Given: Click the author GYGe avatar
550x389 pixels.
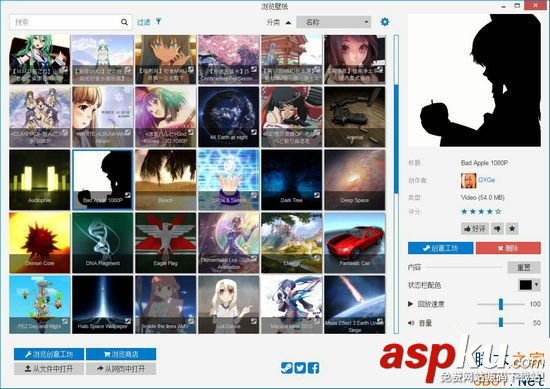Looking at the screenshot, I should pyautogui.click(x=468, y=180).
